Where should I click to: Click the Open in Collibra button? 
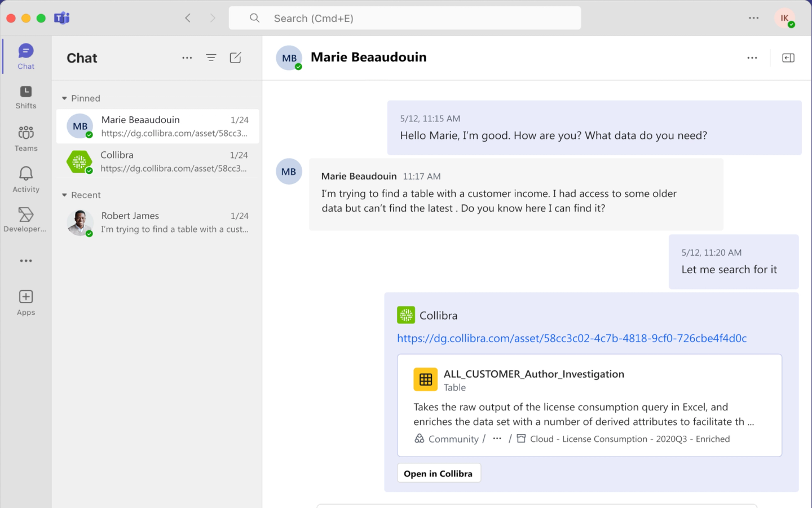(x=438, y=474)
